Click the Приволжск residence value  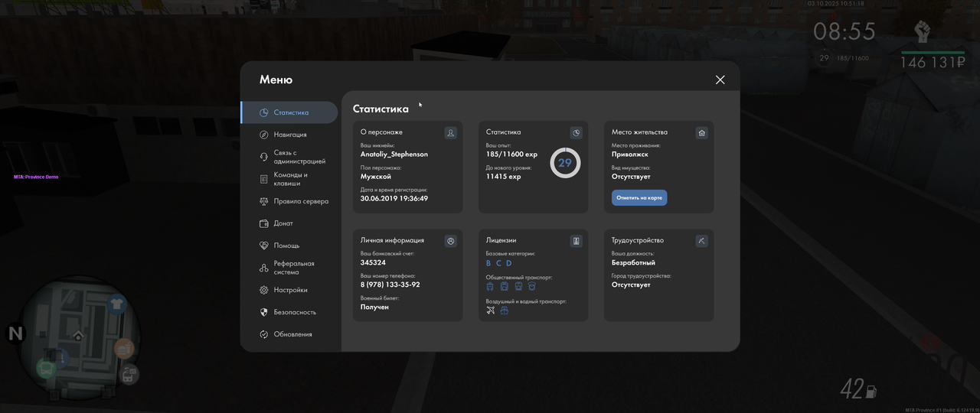point(630,154)
